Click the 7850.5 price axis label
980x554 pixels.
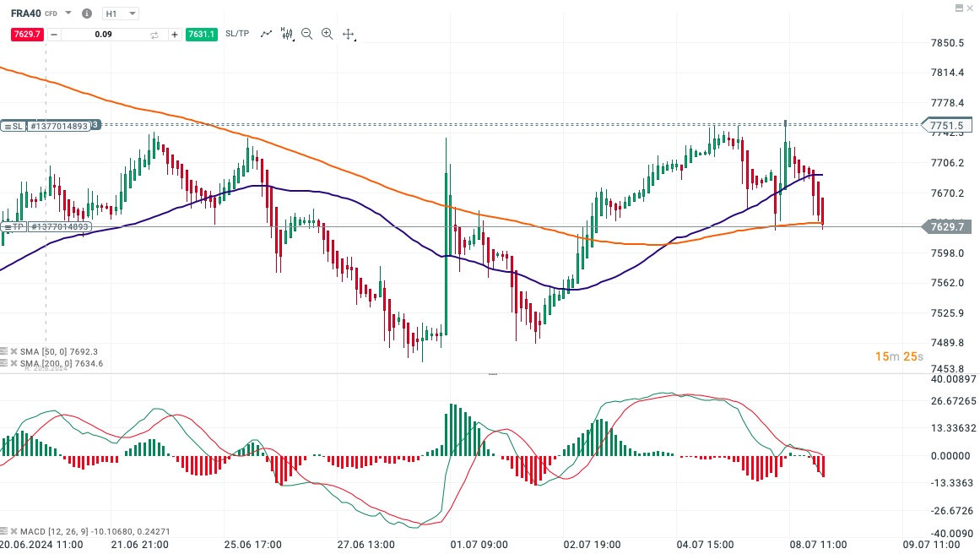pyautogui.click(x=947, y=43)
